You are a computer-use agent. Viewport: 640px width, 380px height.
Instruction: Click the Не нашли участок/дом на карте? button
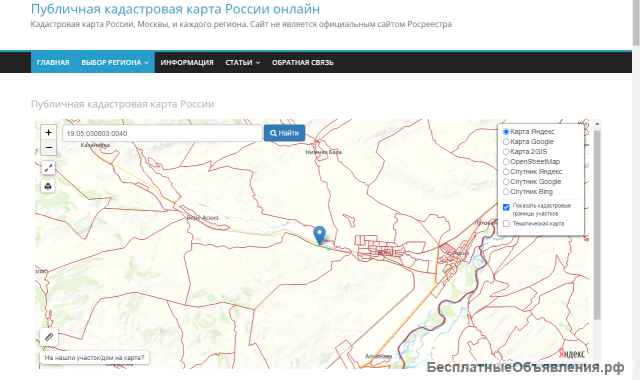click(x=94, y=358)
